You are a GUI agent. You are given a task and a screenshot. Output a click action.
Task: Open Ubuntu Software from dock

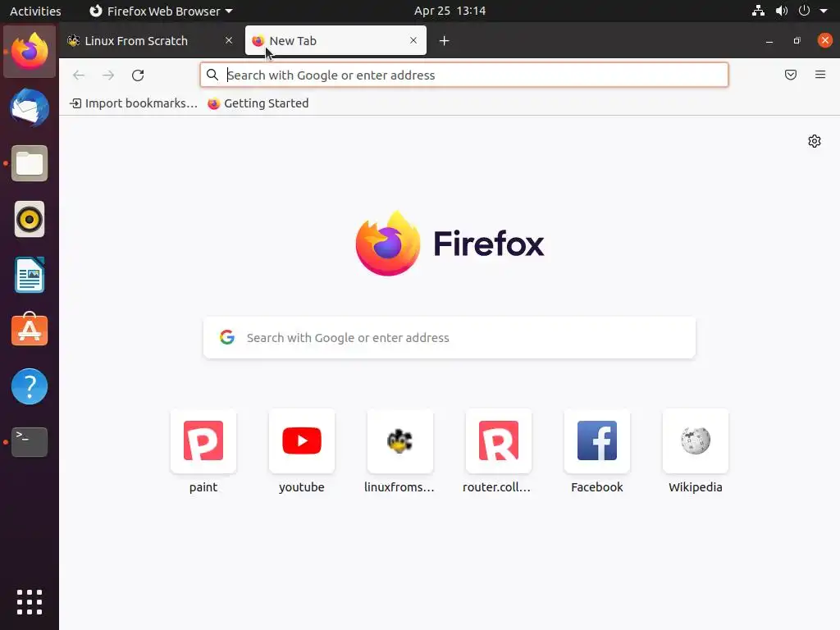30,330
